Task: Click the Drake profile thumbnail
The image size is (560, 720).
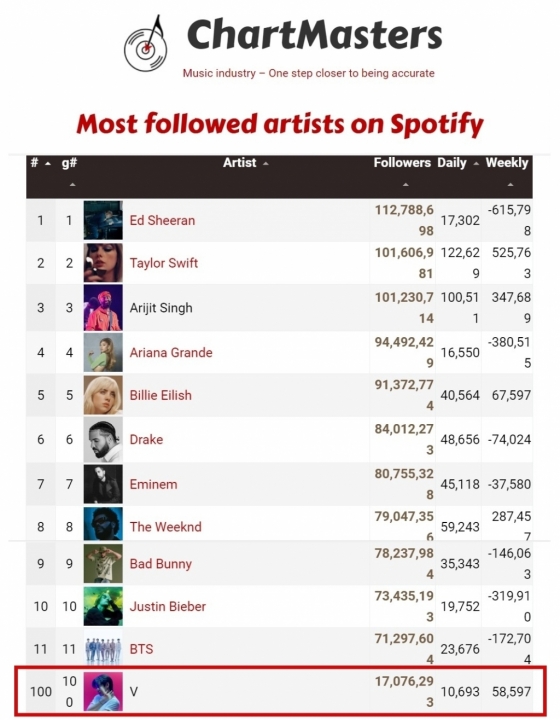Action: (103, 439)
